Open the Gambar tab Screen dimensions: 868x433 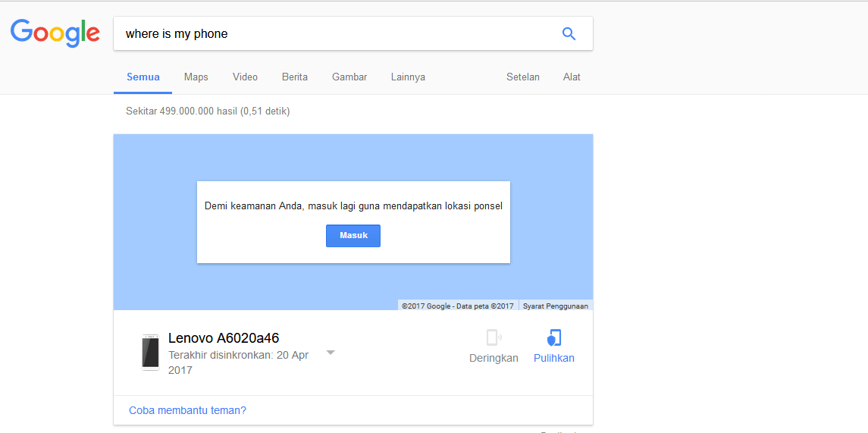point(349,77)
